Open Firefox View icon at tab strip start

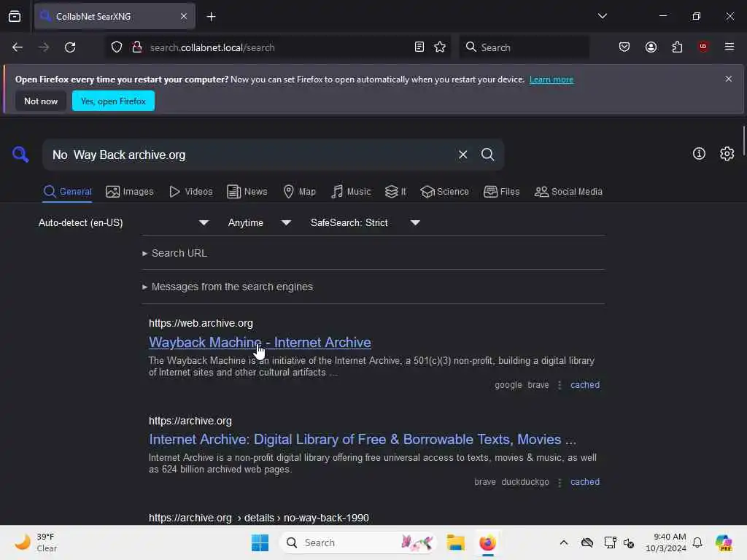coord(15,17)
